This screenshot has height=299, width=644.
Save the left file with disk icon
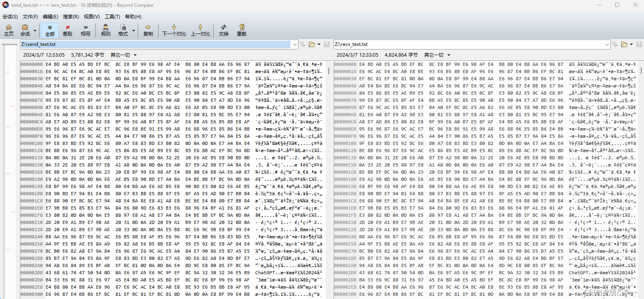pos(327,44)
